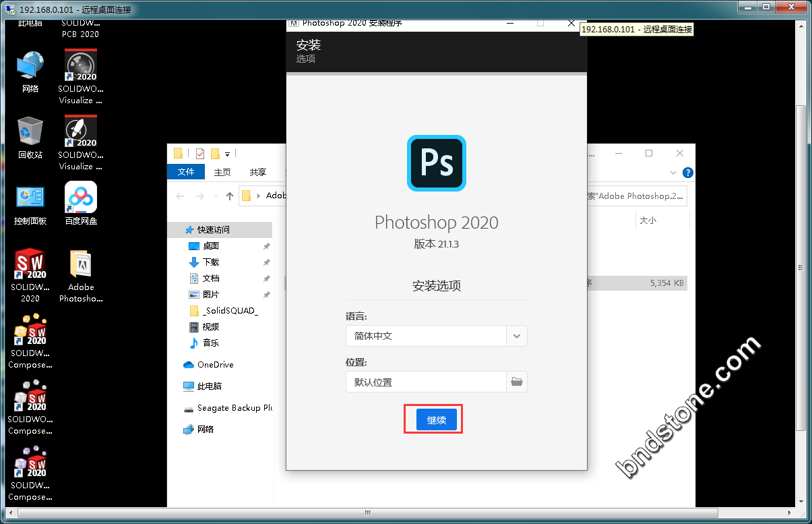The height and width of the screenshot is (524, 812).
Task: Open the 回收站 recycle bin icon
Action: coord(30,137)
